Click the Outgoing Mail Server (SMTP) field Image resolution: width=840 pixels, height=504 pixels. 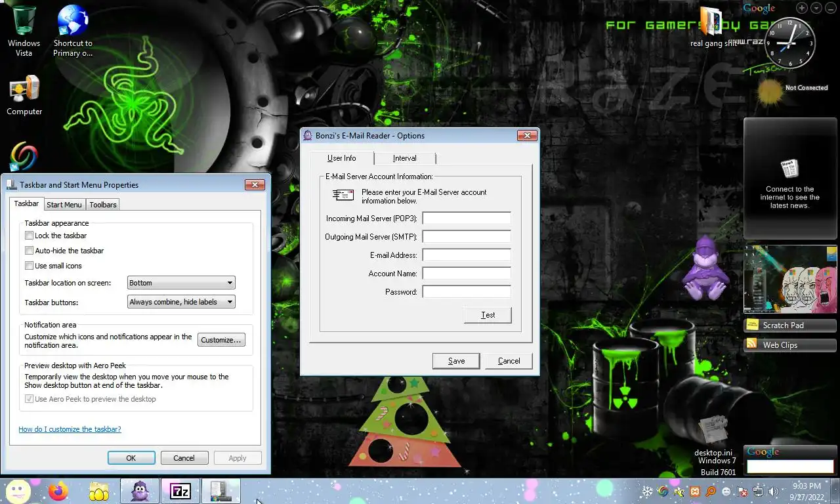pyautogui.click(x=467, y=236)
